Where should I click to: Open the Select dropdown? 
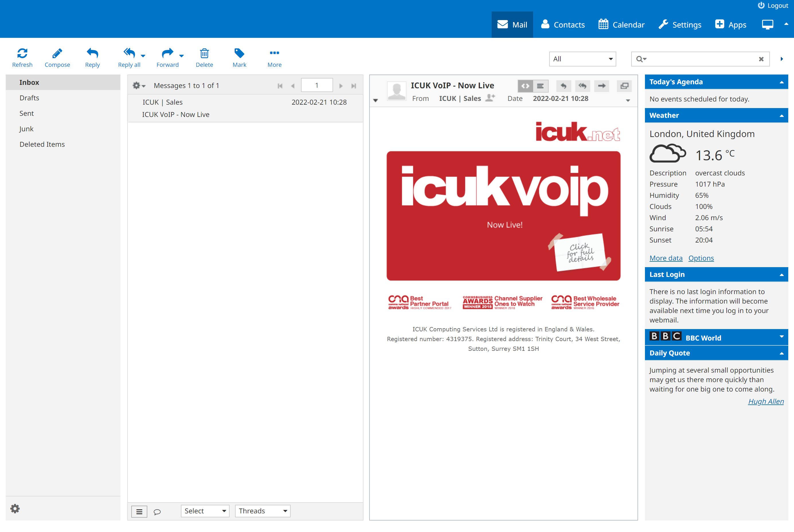(205, 511)
